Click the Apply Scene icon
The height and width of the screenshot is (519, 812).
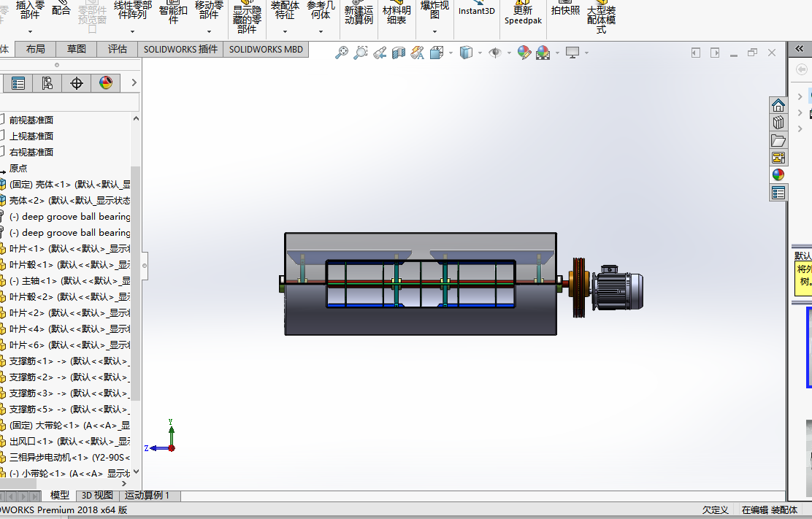543,53
